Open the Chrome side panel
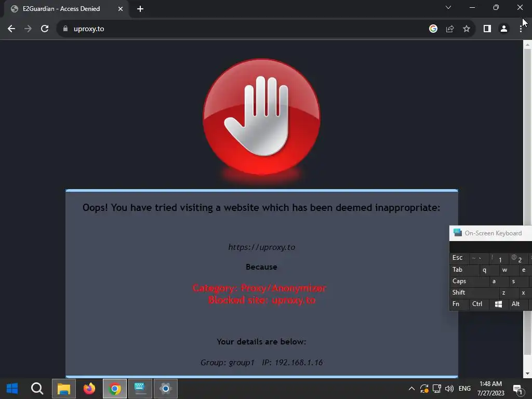Image resolution: width=532 pixels, height=399 pixels. pyautogui.click(x=487, y=29)
